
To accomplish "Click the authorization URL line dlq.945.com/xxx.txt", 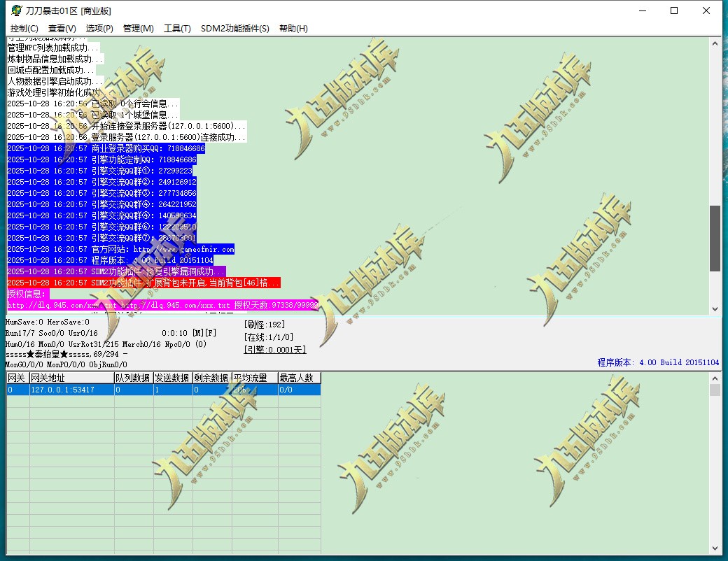I will click(162, 305).
